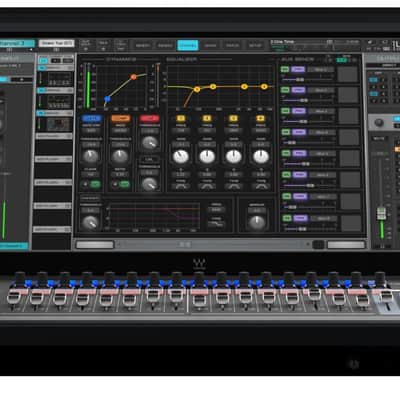Select the blue gate point on the dynamics graph

pyautogui.click(x=107, y=99)
